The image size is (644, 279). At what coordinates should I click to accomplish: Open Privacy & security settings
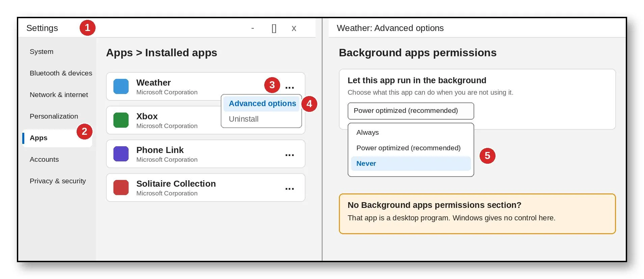(58, 181)
